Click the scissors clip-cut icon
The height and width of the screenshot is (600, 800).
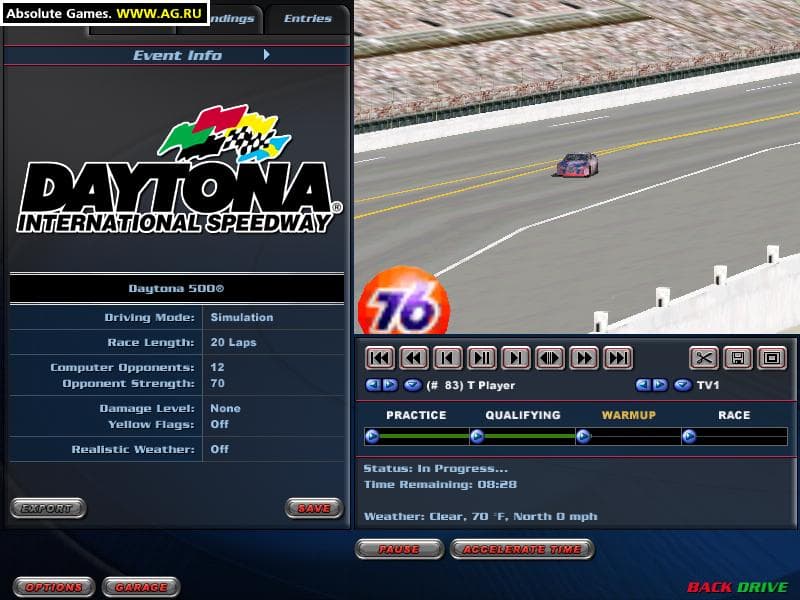pyautogui.click(x=704, y=358)
